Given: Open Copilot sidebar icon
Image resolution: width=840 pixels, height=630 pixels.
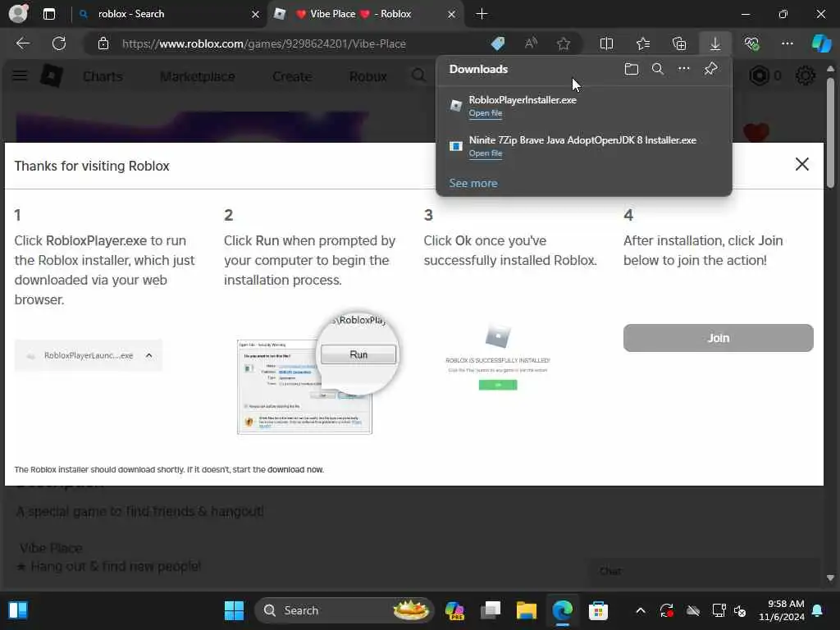Looking at the screenshot, I should (x=821, y=43).
